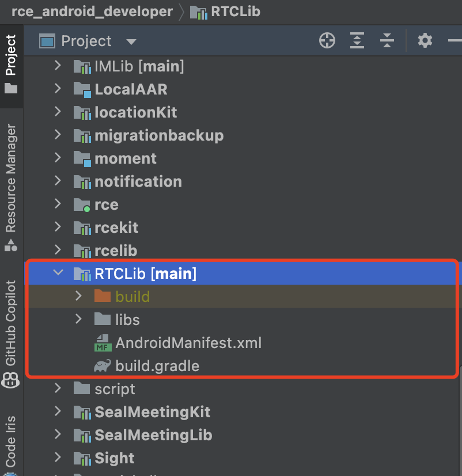Expand the SealMeetingKit module

(x=58, y=411)
